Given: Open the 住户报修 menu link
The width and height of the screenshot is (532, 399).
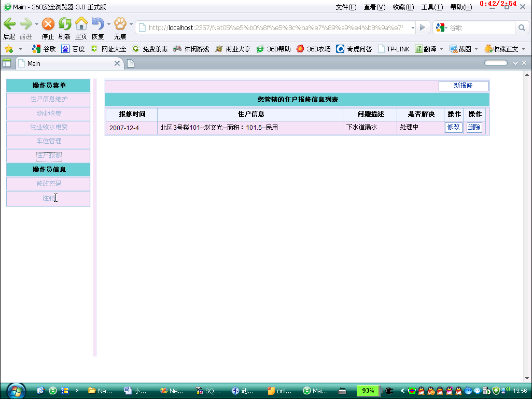Looking at the screenshot, I should click(49, 156).
